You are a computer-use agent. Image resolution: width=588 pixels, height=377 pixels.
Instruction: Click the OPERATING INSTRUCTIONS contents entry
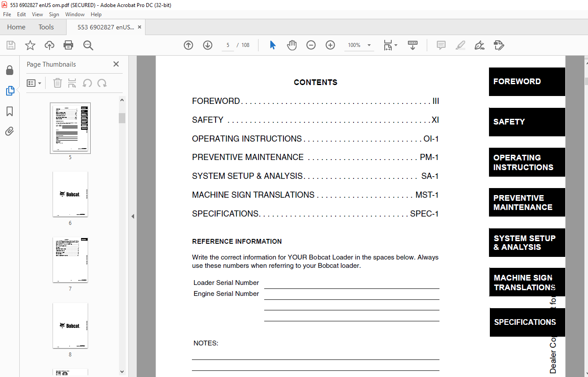(315, 139)
